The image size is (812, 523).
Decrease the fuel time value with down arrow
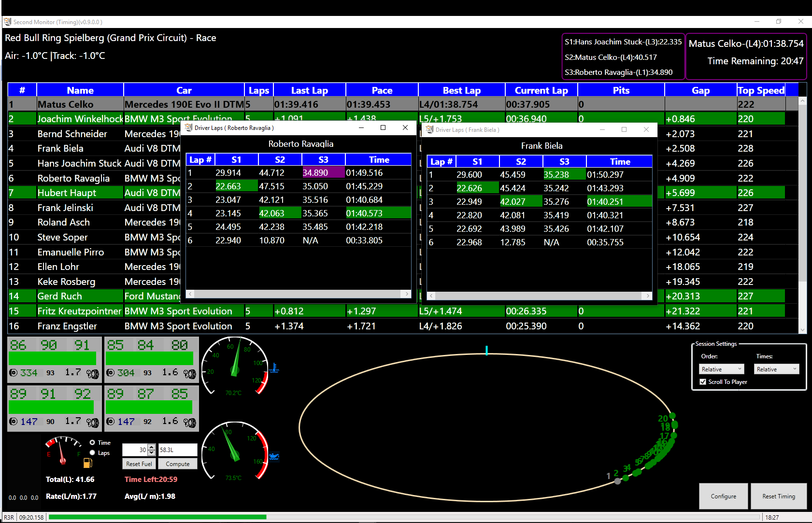[152, 453]
